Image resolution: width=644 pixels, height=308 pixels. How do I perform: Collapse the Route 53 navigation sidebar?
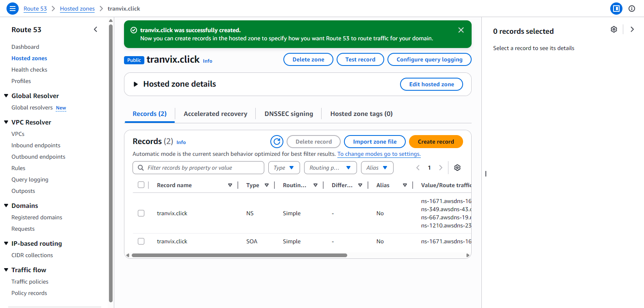click(96, 29)
